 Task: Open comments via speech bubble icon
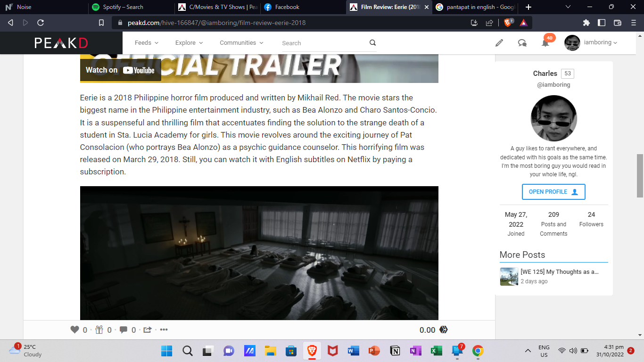[124, 330]
